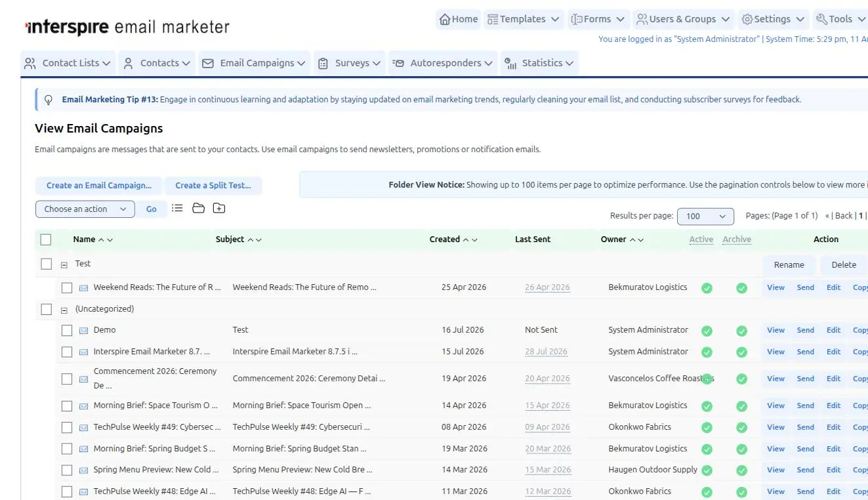
Task: Open the Contacts menu
Action: [157, 63]
